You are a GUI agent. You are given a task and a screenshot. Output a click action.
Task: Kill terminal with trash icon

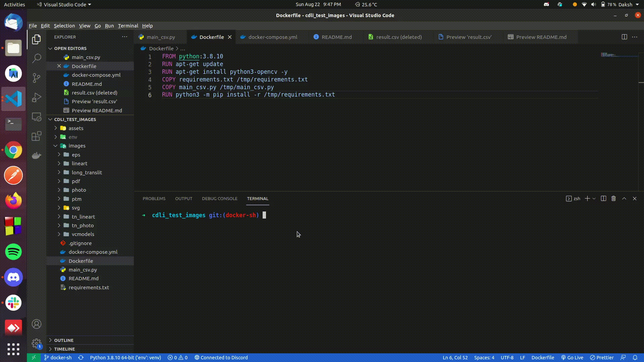613,198
